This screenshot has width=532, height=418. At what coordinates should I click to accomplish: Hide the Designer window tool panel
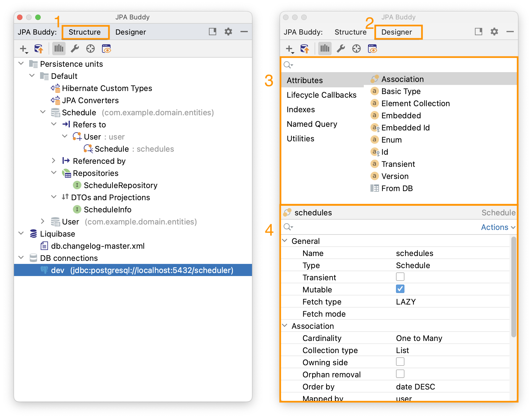coord(510,32)
